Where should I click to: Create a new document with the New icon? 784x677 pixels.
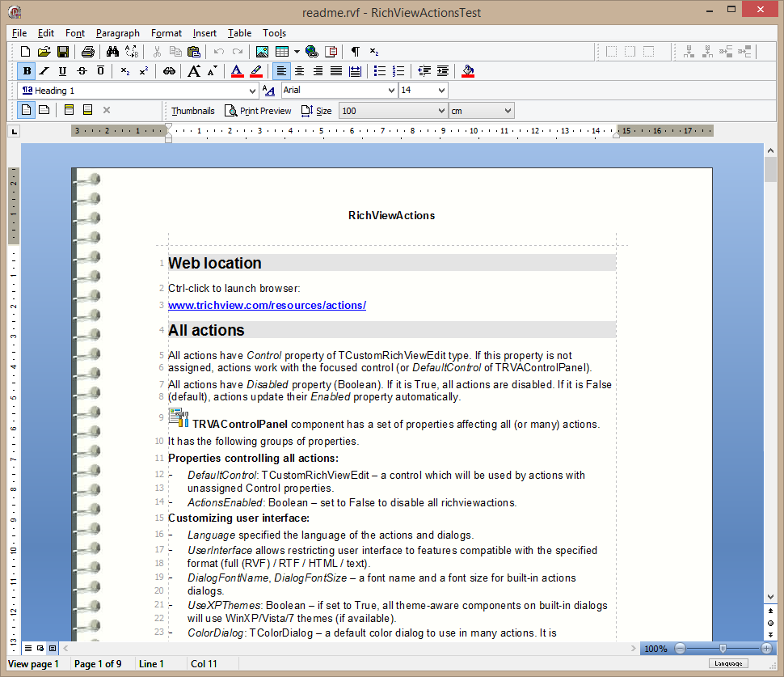pyautogui.click(x=25, y=52)
